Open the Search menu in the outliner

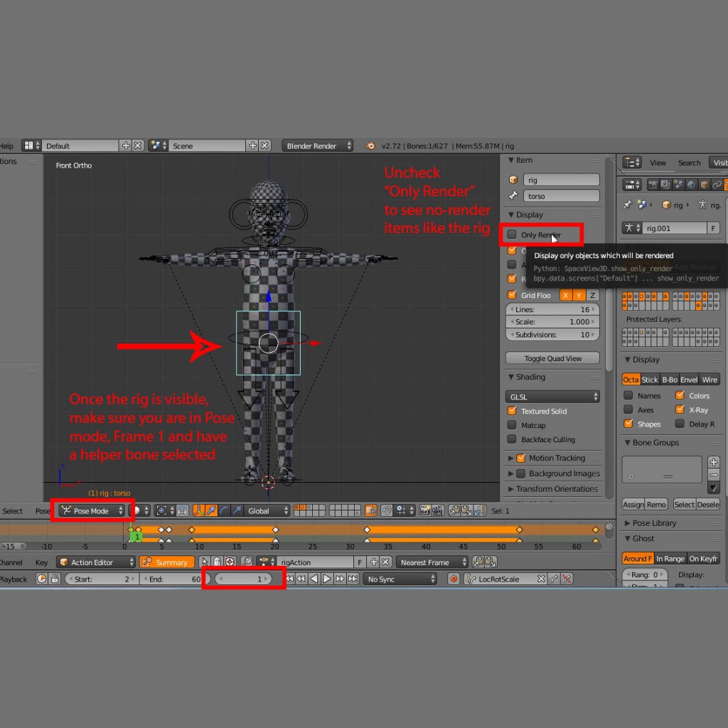tap(689, 163)
